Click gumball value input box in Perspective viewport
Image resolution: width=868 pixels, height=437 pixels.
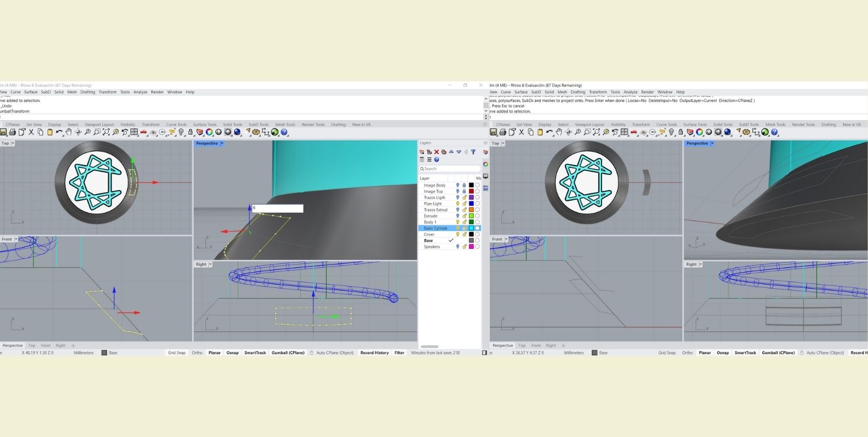277,208
